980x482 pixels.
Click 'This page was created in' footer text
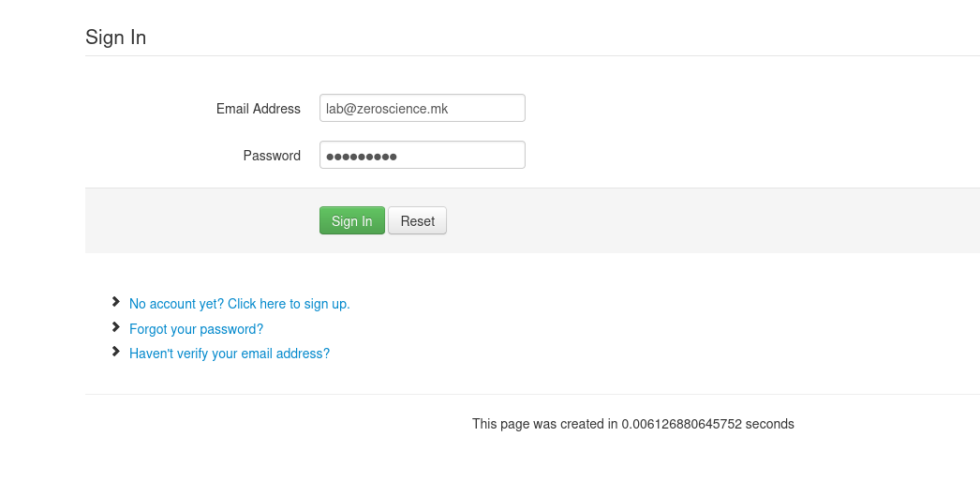(x=544, y=424)
